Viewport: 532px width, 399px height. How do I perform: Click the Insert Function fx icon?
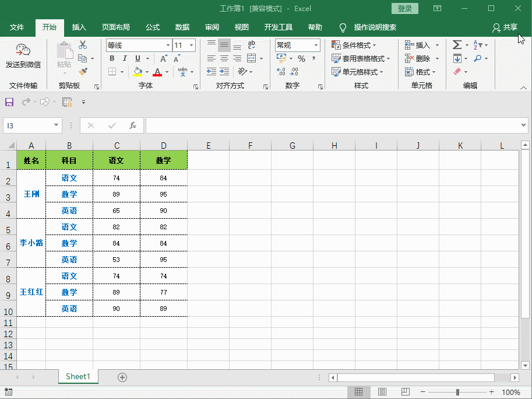[133, 125]
